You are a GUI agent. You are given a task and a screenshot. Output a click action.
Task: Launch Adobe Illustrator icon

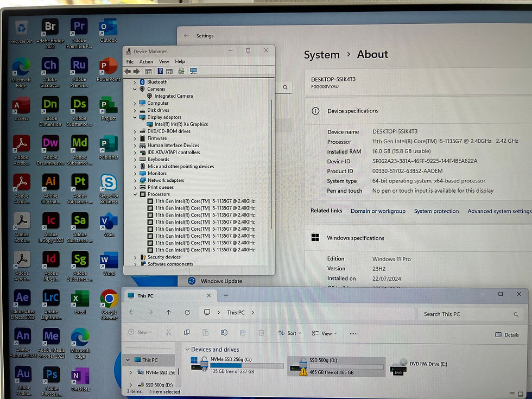(x=50, y=189)
